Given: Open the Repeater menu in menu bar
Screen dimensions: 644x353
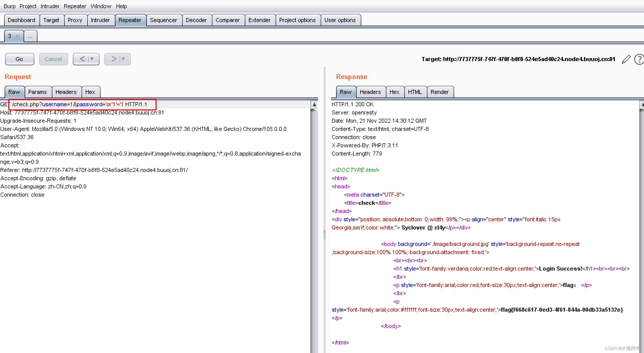Looking at the screenshot, I should pos(75,6).
